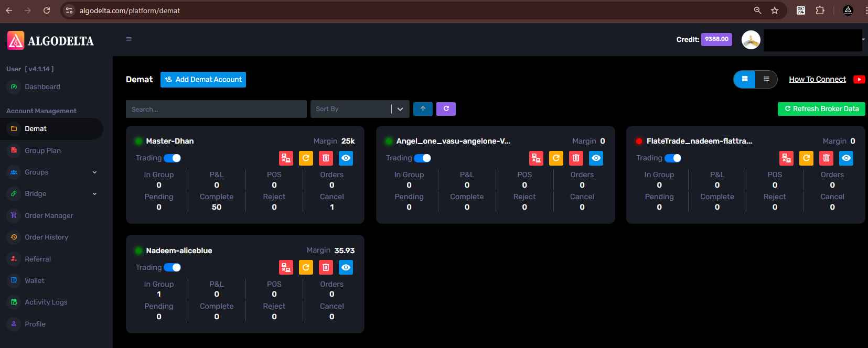The height and width of the screenshot is (348, 868).
Task: Collapse sidebar with the hamburger menu icon
Action: 128,39
